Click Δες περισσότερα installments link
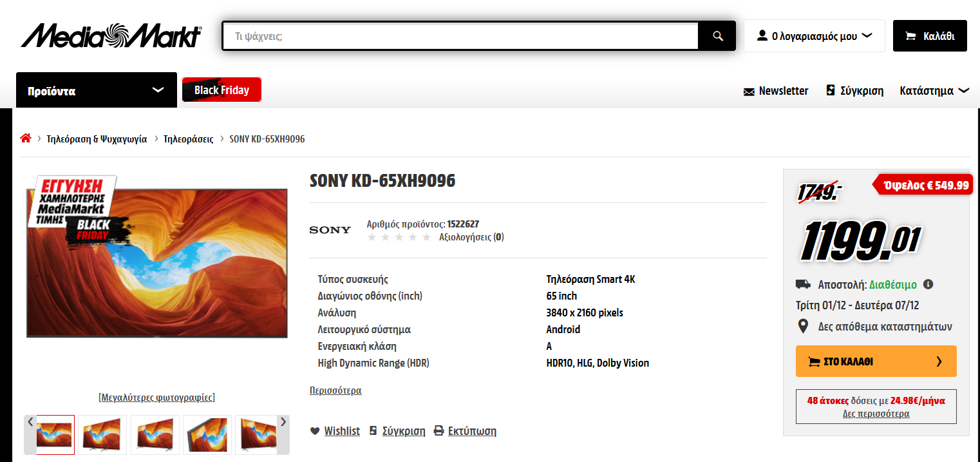The height and width of the screenshot is (462, 980). tap(876, 414)
